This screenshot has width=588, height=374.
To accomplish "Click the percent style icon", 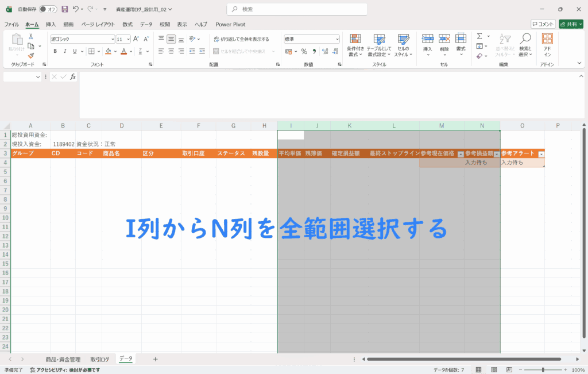I will click(x=304, y=51).
